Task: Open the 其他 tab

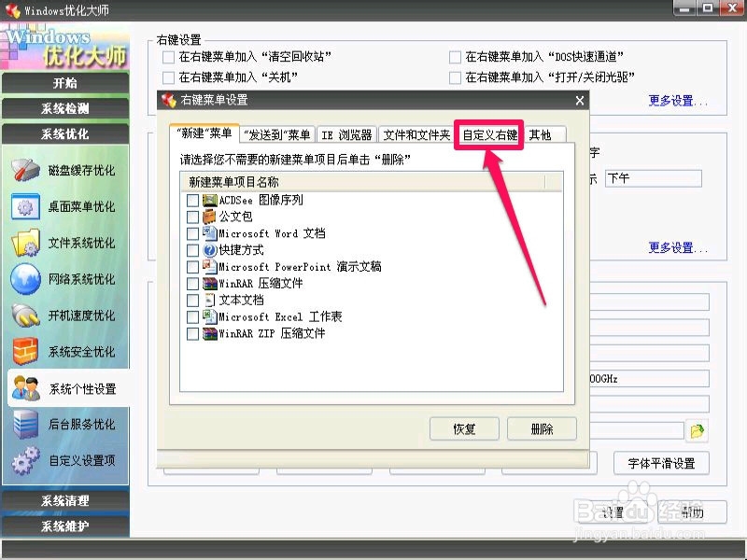Action: pos(545,134)
